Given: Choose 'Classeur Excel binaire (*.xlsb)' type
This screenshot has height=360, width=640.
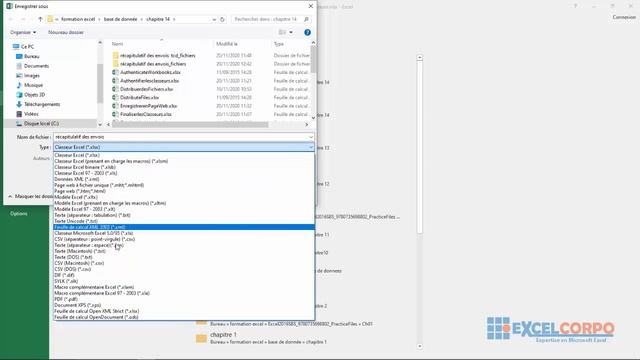Looking at the screenshot, I should click(184, 167).
